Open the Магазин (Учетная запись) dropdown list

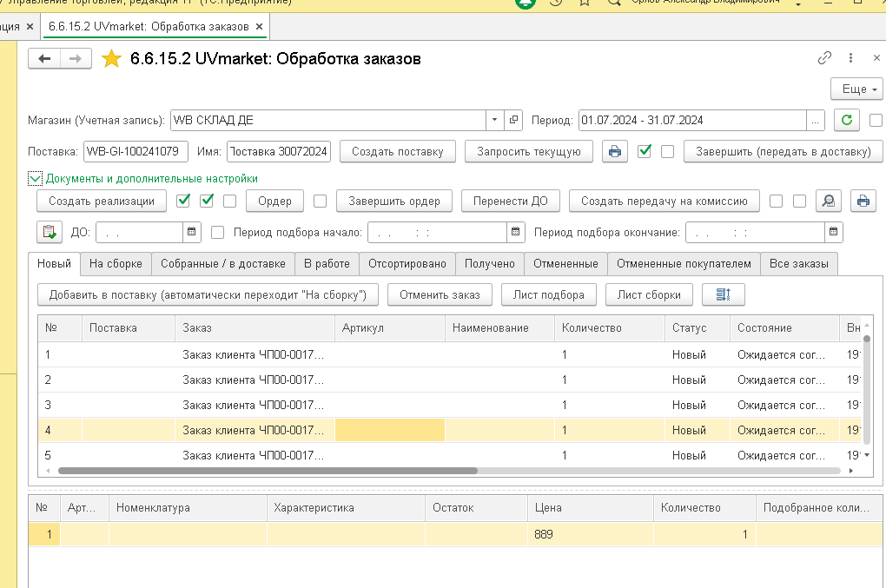coord(494,120)
